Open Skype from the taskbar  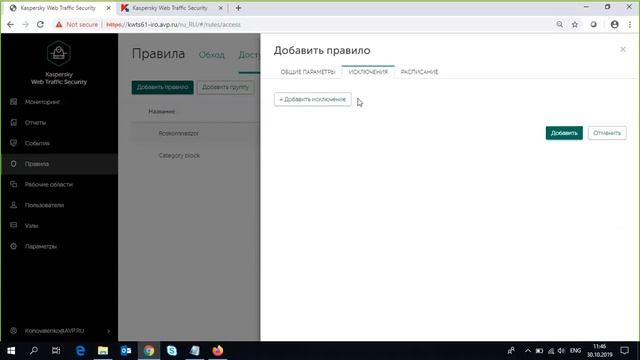click(x=172, y=351)
